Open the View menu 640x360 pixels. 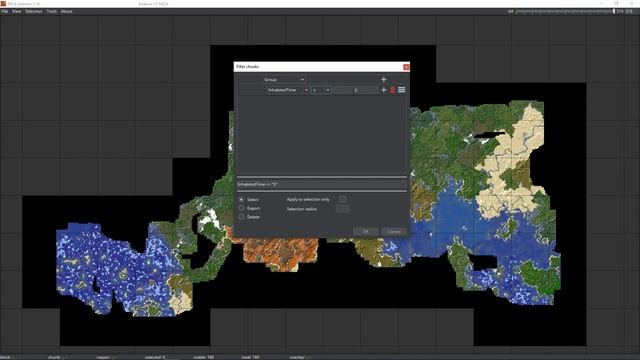(17, 11)
